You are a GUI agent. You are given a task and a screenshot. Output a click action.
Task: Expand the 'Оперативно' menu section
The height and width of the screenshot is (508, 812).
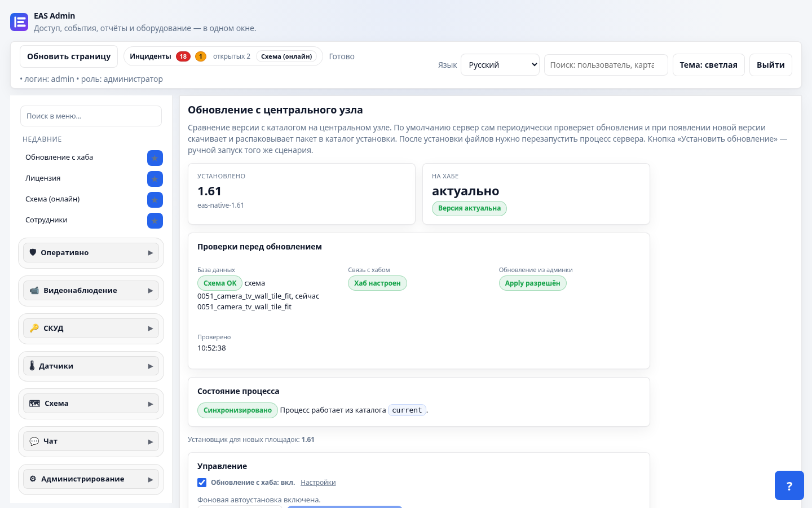point(91,253)
